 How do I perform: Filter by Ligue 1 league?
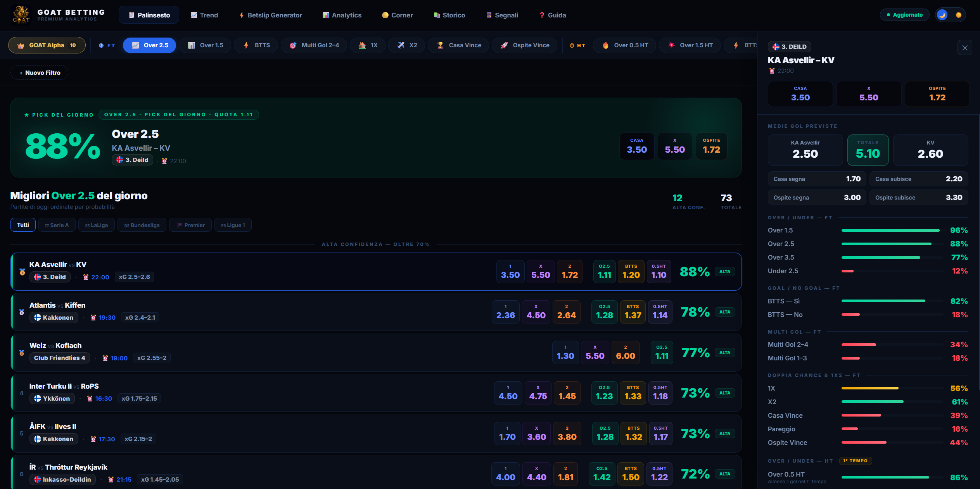point(233,225)
